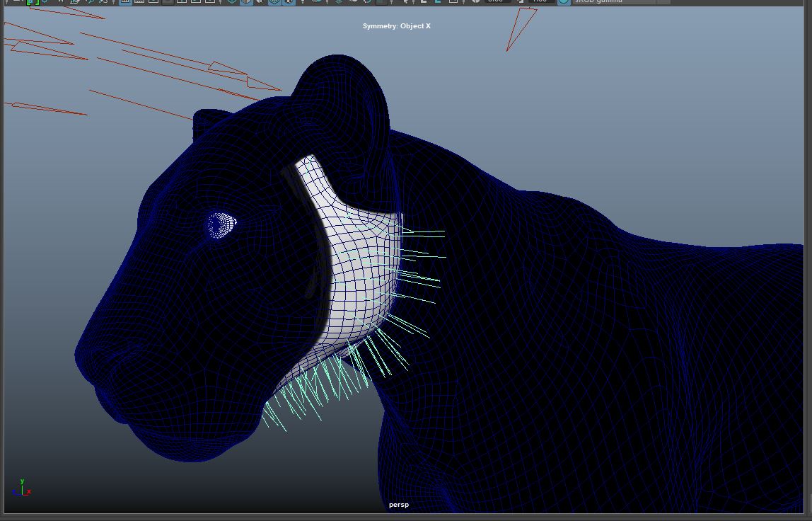Open the camera Bookmarks icon

(x=60, y=1)
